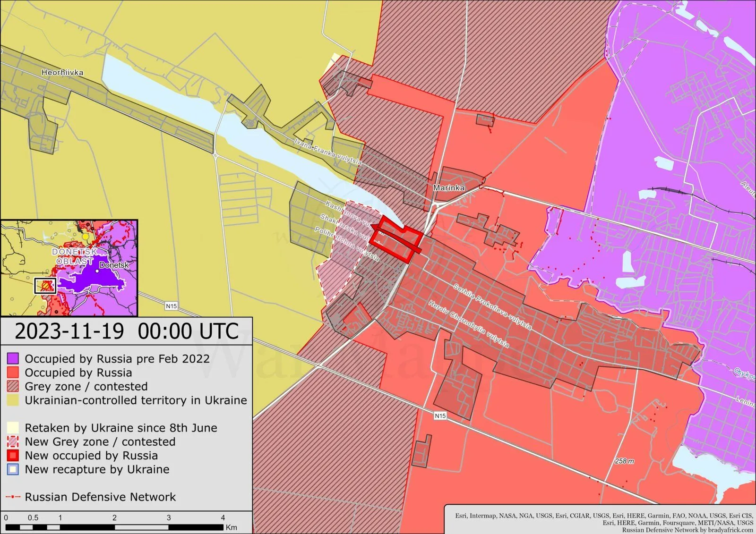Click the scale bar 'Km' unit label

232,527
